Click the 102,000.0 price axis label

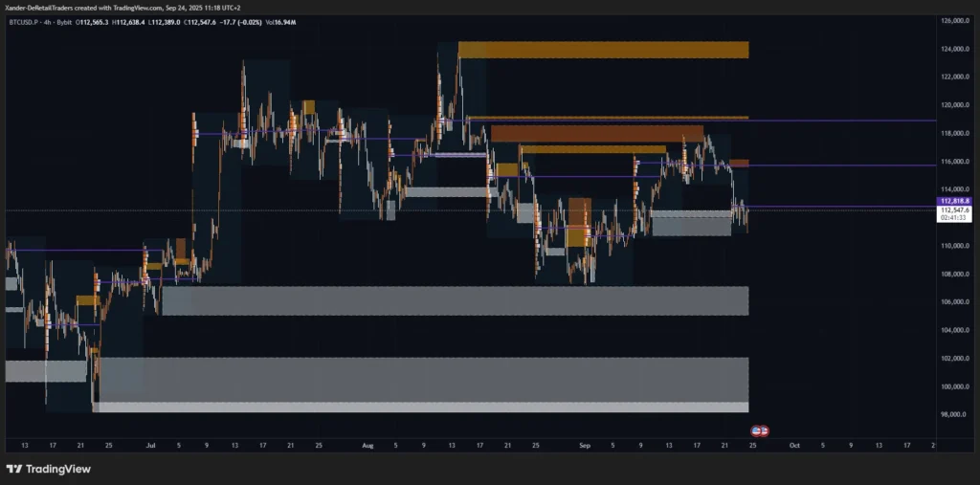(954, 358)
